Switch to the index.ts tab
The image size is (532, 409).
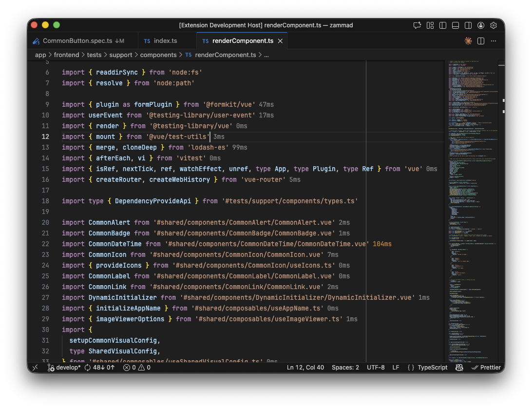(x=167, y=41)
